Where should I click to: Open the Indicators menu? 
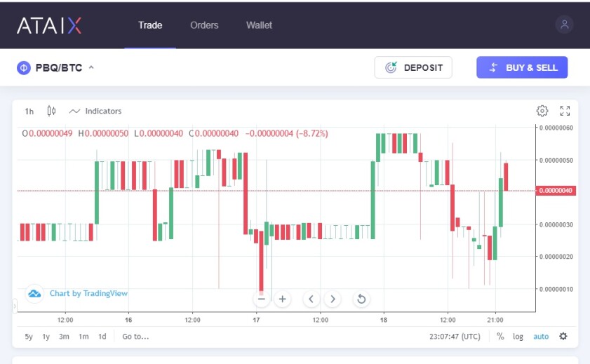tap(95, 111)
